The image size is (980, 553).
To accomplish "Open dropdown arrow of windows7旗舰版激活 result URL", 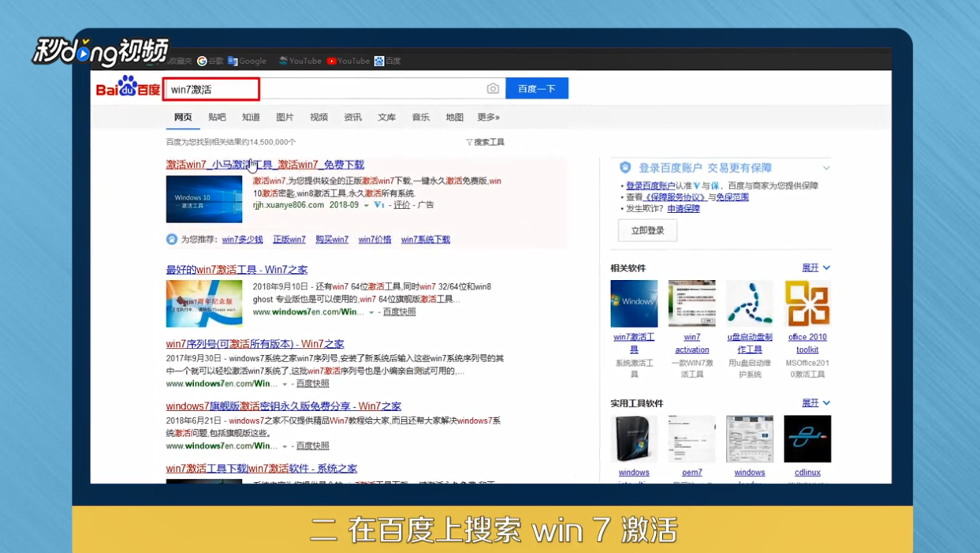I will (285, 447).
